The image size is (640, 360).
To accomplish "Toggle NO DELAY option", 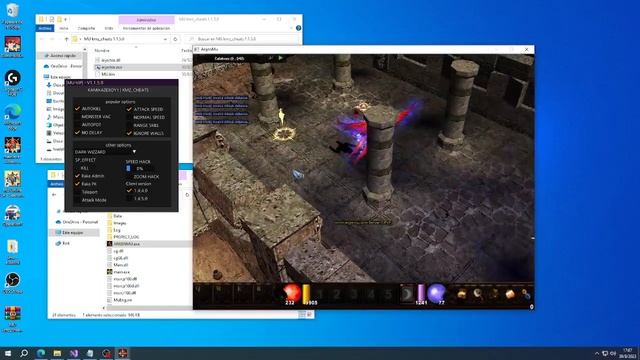I will (77, 133).
